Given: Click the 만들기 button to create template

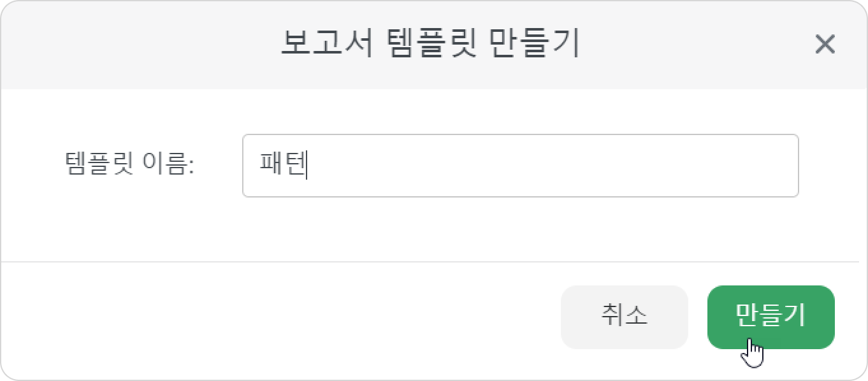Looking at the screenshot, I should coord(770,317).
